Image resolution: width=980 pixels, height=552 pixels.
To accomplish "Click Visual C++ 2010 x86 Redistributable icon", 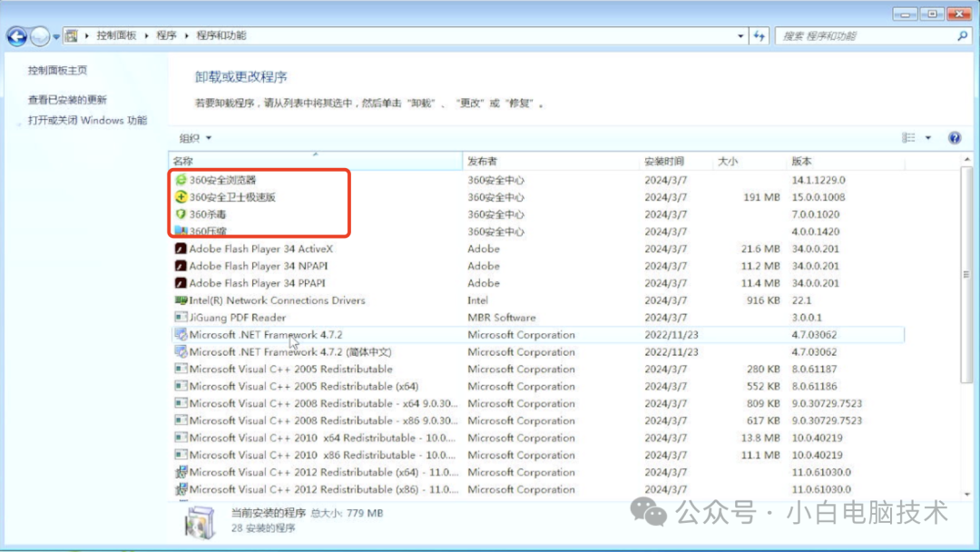I will click(181, 455).
